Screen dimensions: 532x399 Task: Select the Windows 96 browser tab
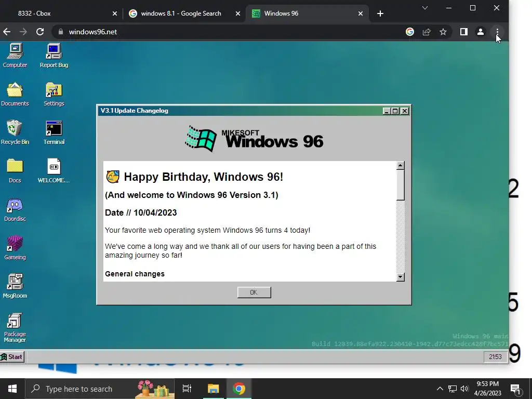point(307,14)
